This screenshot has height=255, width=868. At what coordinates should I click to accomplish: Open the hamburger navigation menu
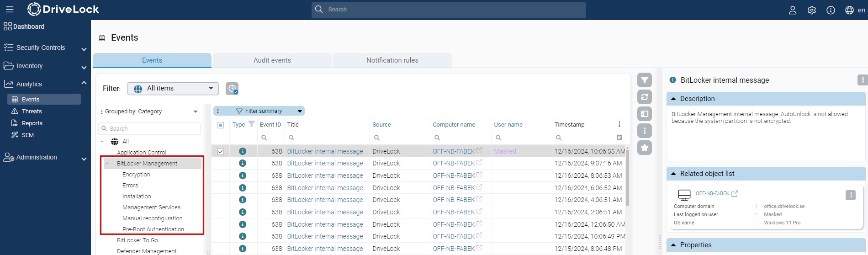10,9
